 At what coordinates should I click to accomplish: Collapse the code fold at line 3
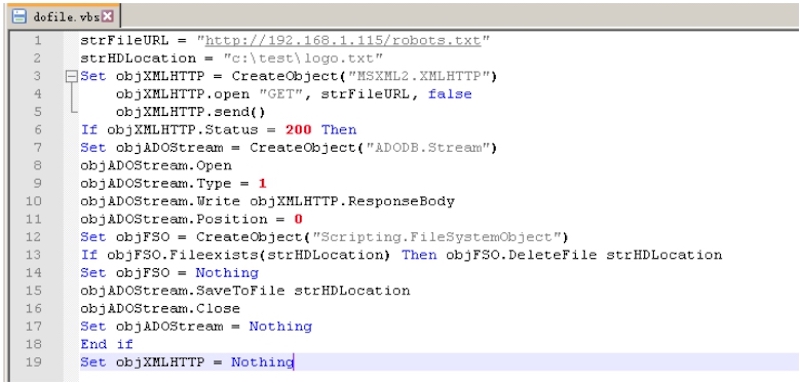tap(72, 76)
